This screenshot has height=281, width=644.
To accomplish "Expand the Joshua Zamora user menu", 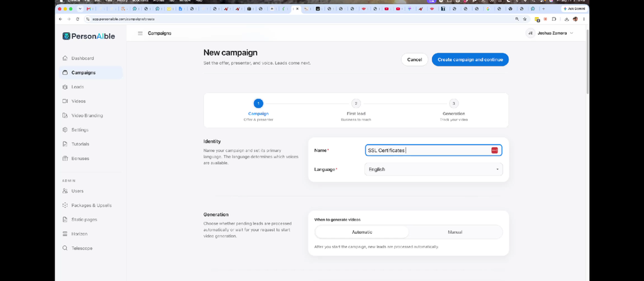I will (x=550, y=33).
